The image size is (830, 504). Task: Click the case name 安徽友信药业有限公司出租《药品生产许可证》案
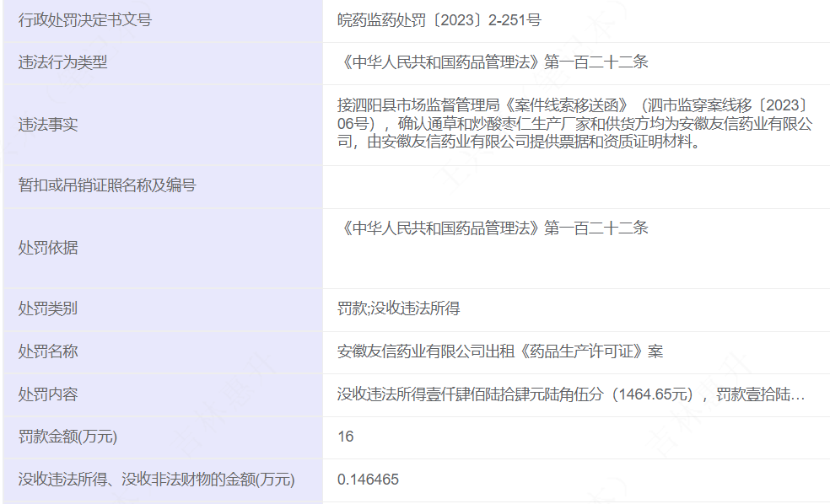(499, 351)
